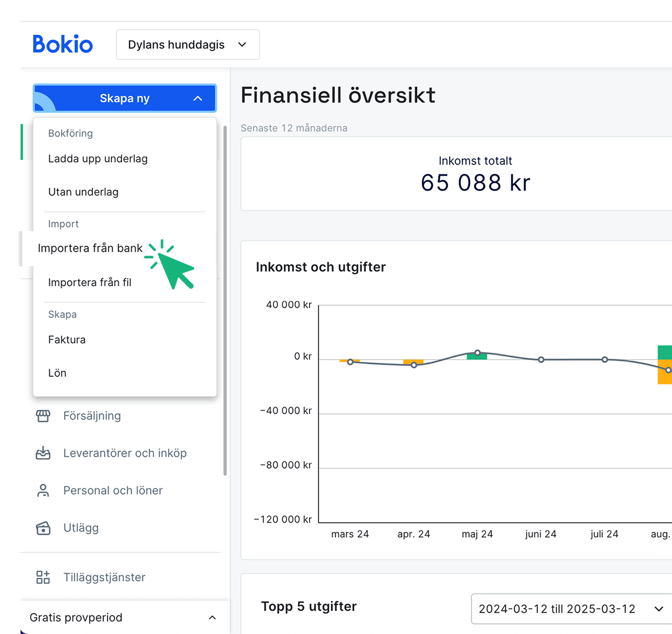Collapse the Skapa ny menu with its chevron
The width and height of the screenshot is (672, 634).
[197, 98]
